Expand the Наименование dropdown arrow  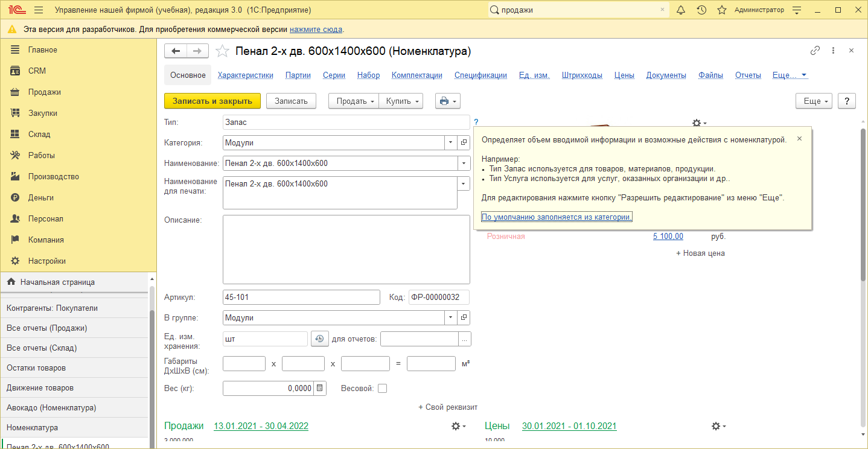click(x=464, y=164)
